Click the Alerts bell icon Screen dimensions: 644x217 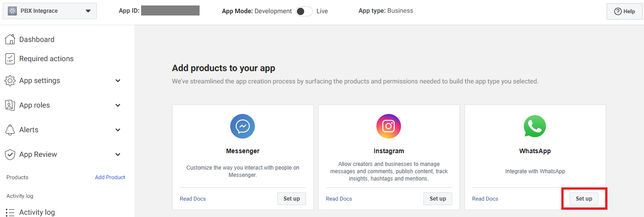click(x=10, y=130)
